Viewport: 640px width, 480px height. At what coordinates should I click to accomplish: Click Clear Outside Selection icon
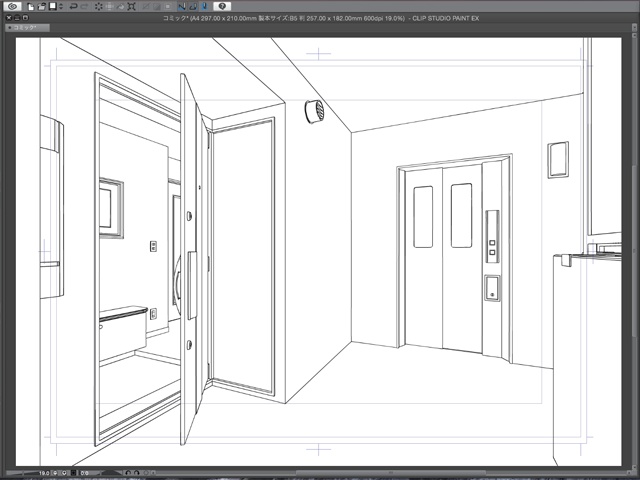coord(109,7)
